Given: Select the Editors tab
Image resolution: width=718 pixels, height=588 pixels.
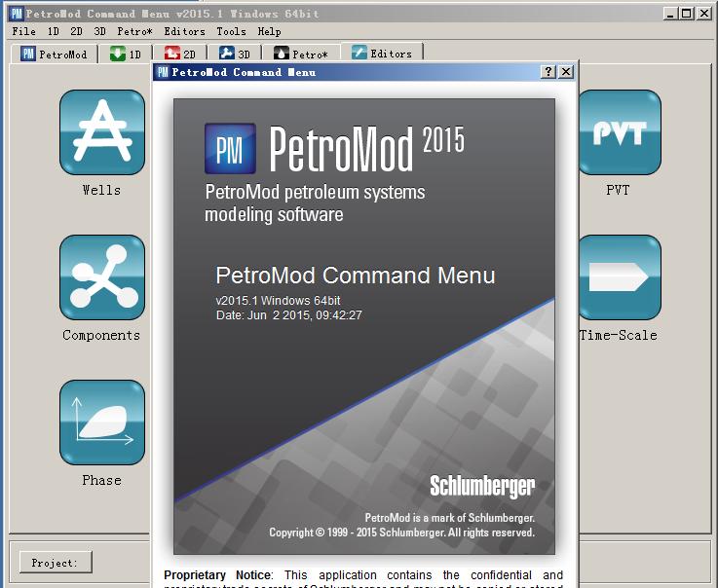Looking at the screenshot, I should pyautogui.click(x=382, y=54).
